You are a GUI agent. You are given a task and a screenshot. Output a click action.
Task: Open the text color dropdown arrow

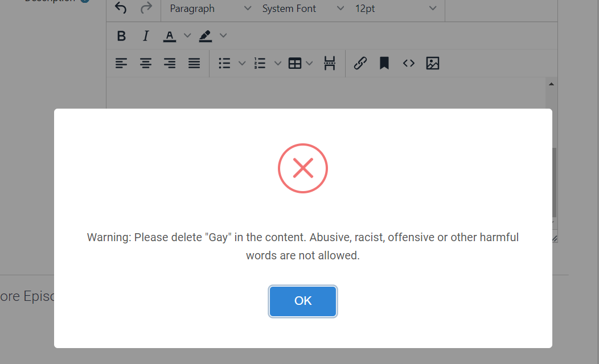(187, 36)
